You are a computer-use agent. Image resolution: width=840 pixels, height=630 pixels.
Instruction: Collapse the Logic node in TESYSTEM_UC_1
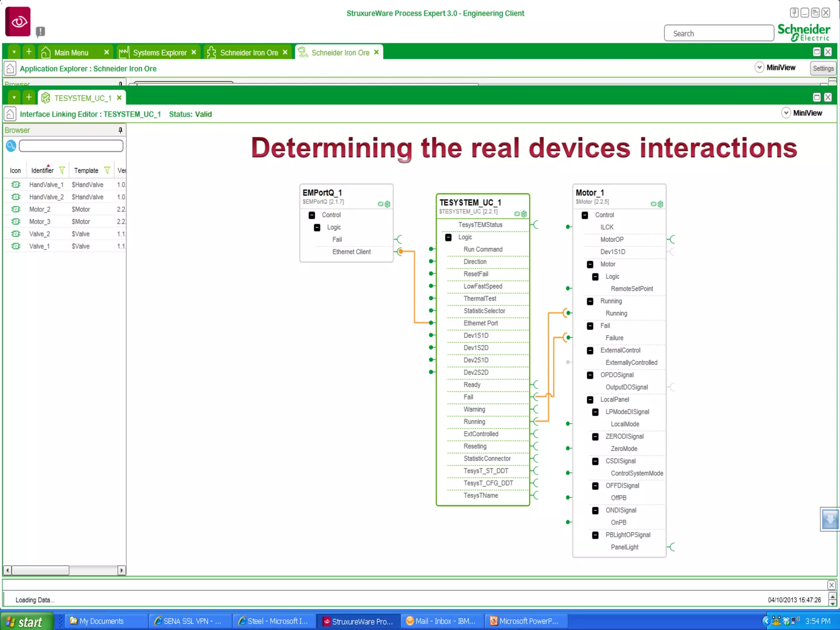pos(448,237)
